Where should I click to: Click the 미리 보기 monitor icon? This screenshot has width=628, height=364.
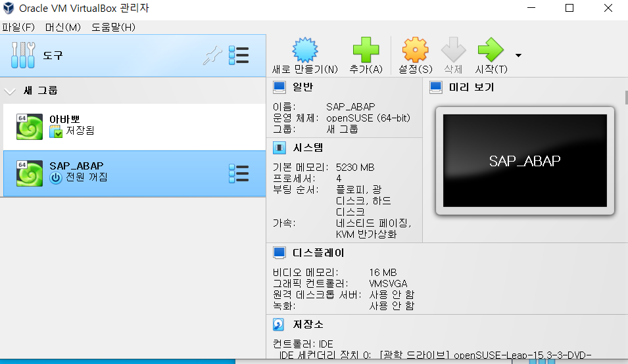click(x=436, y=87)
